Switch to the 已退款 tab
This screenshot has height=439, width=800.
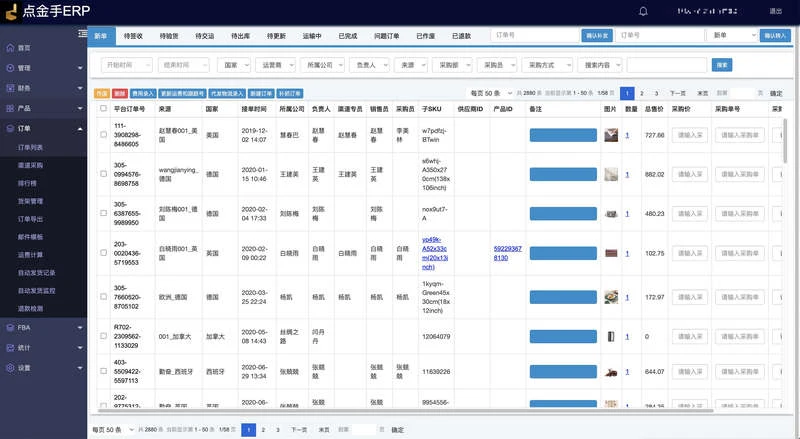click(461, 36)
